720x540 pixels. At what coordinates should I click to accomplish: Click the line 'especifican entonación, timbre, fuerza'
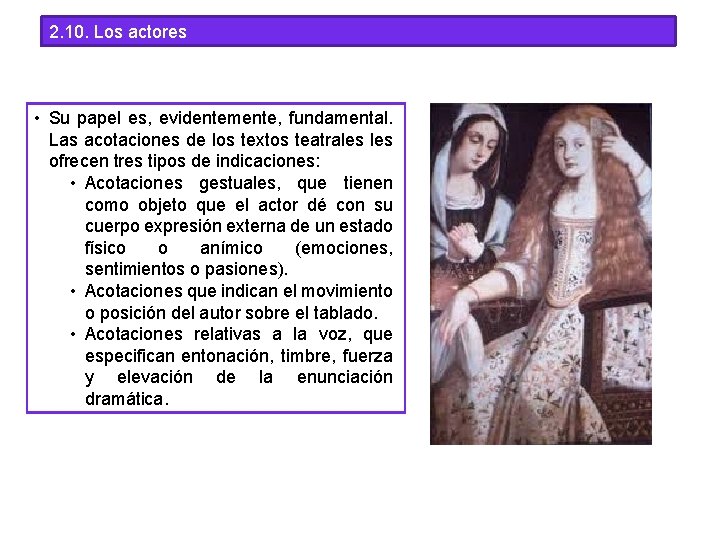239,356
